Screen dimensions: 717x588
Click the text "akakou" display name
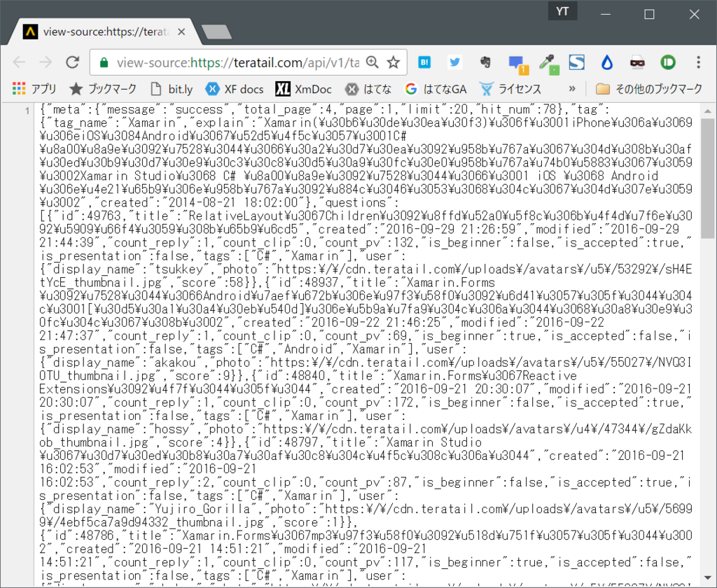(x=176, y=363)
